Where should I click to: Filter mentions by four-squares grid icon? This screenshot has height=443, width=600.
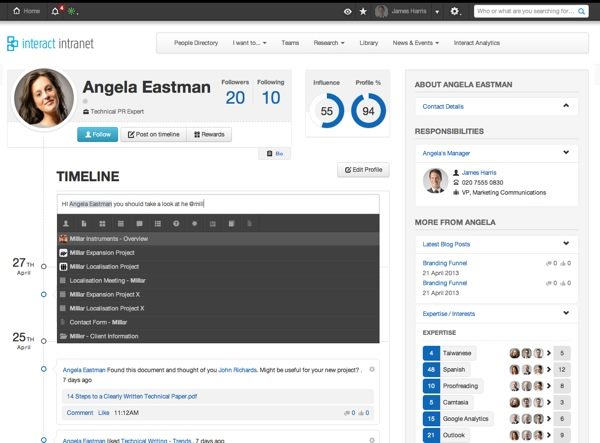pos(102,223)
